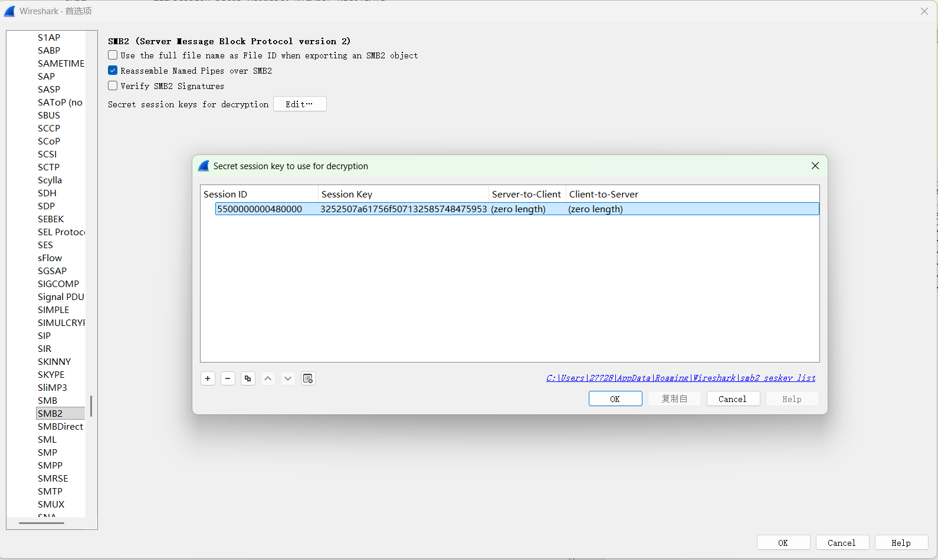Select SMB in the protocol list
This screenshot has height=560, width=938.
(x=48, y=401)
